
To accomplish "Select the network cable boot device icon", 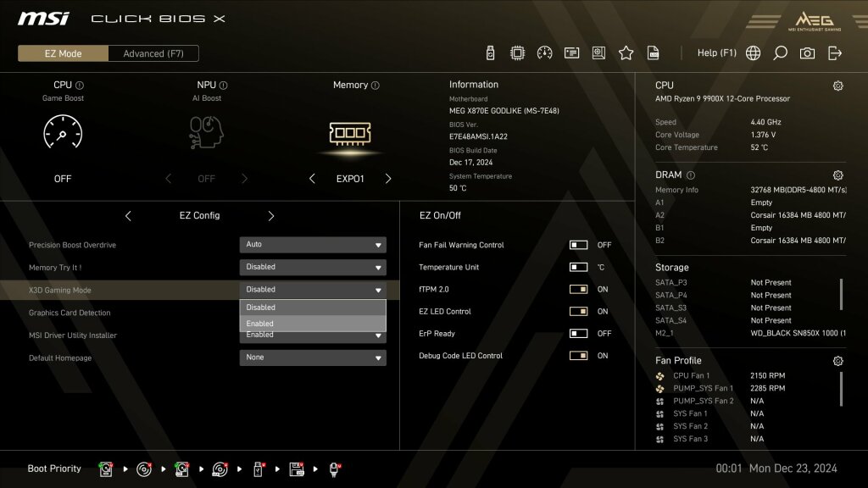I will [x=334, y=469].
